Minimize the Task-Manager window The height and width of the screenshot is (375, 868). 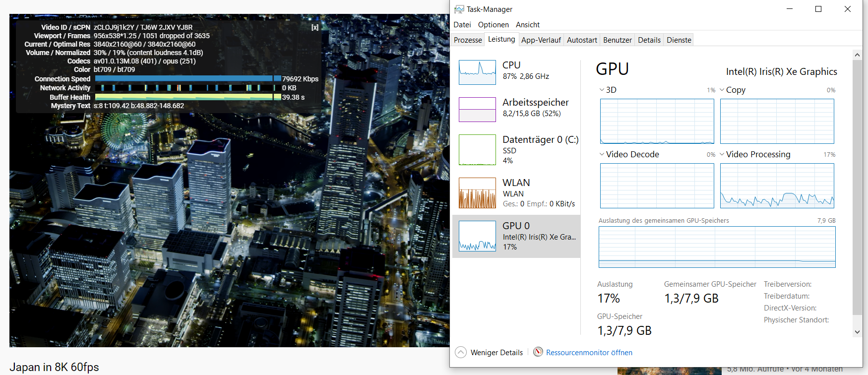790,9
